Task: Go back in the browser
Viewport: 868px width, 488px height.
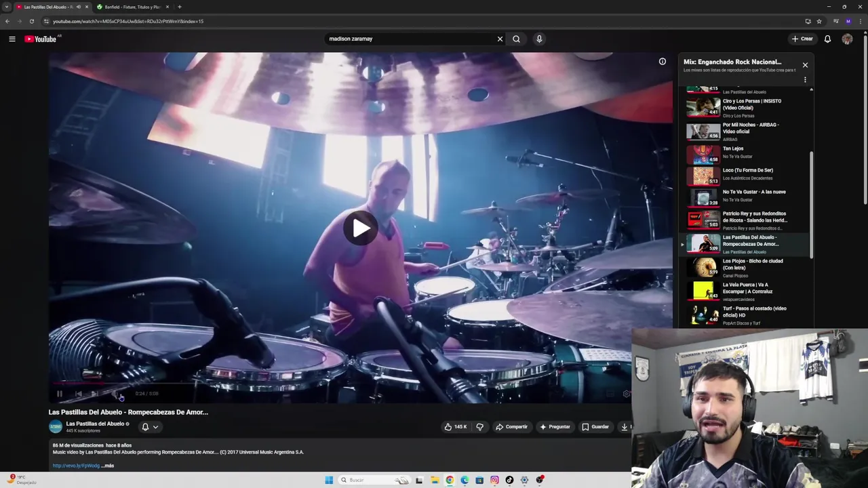Action: (x=7, y=21)
